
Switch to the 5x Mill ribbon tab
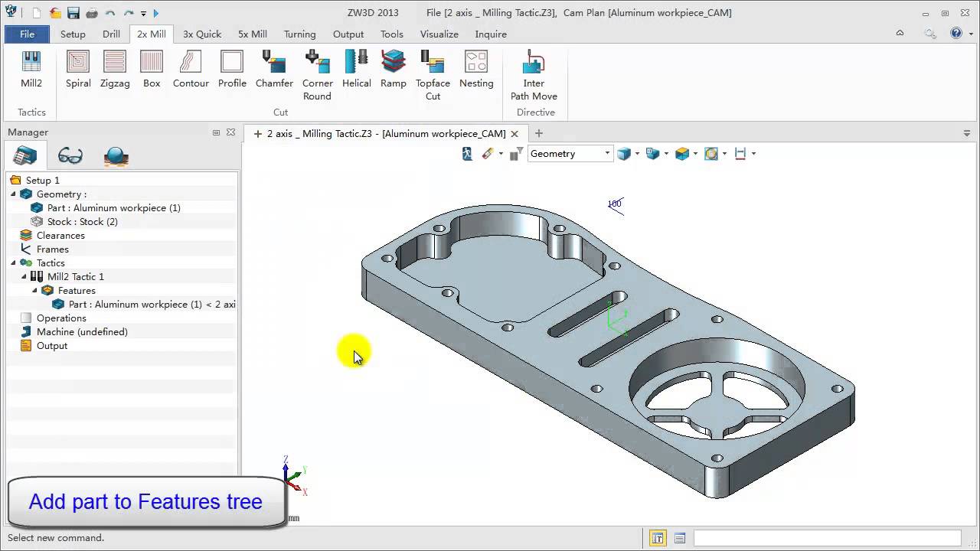253,34
